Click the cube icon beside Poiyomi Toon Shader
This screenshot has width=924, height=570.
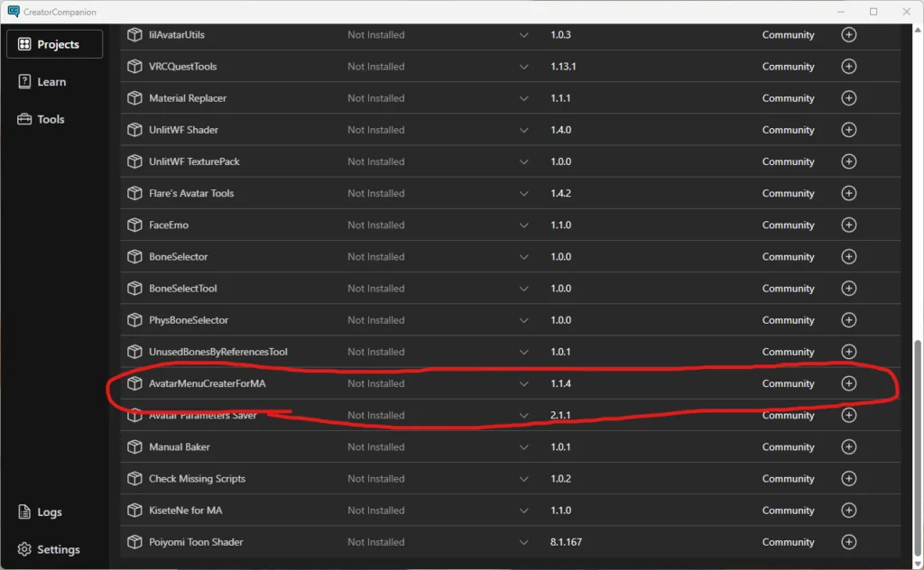(x=135, y=542)
